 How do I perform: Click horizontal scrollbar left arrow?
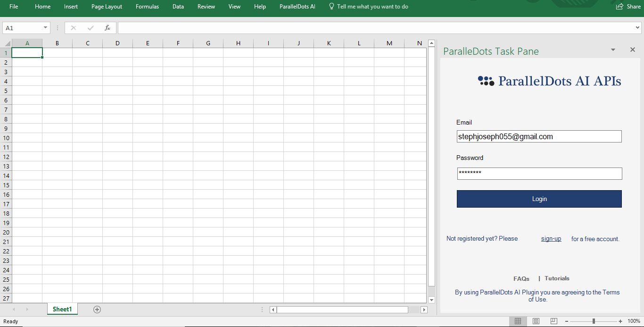[x=273, y=310]
